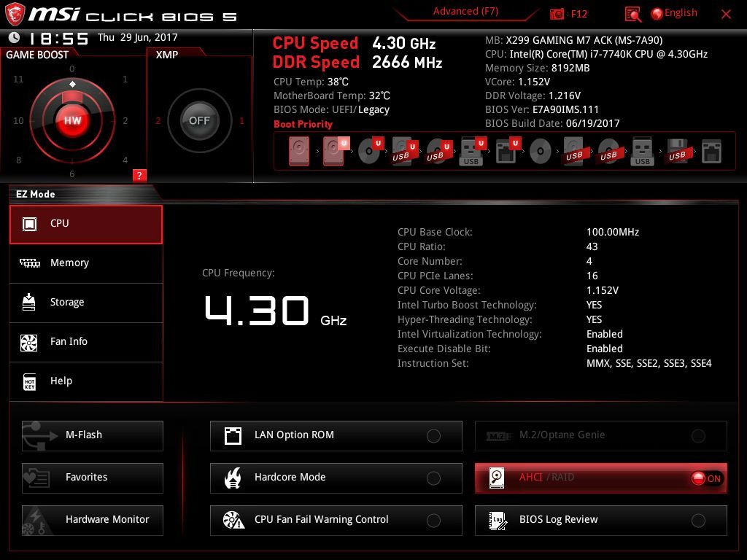Click the Hardcore Mode flame icon
747x560 pixels.
[233, 478]
